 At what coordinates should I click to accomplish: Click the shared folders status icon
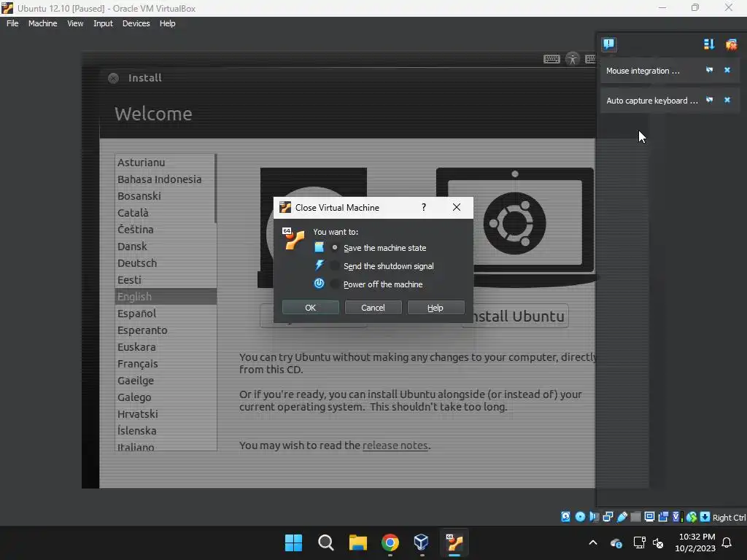(635, 517)
